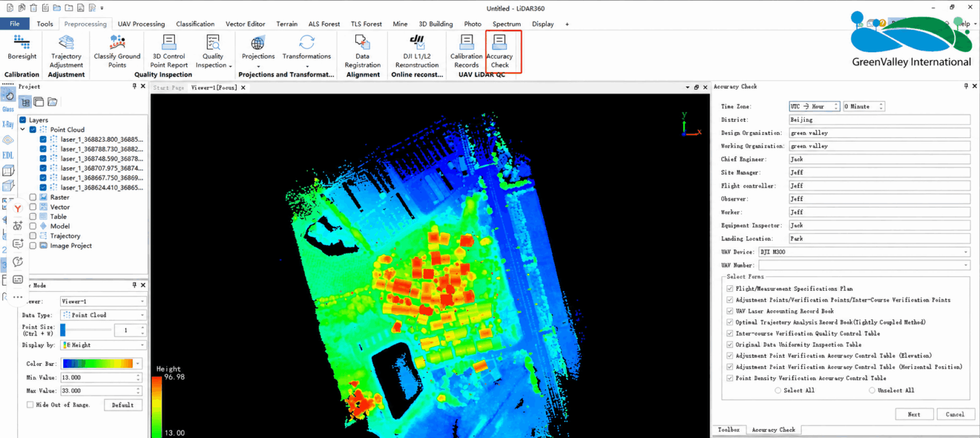980x438 pixels.
Task: Open the Display by Height dropdown
Action: tap(142, 345)
